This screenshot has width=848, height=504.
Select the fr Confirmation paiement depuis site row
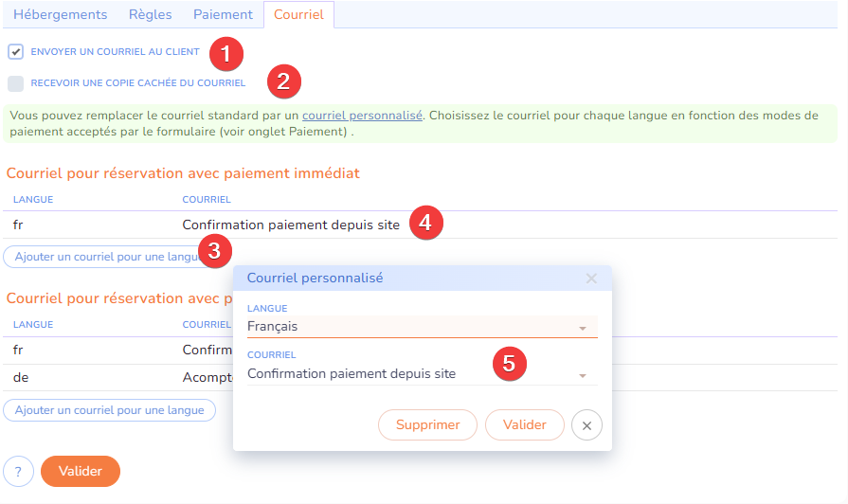click(290, 225)
